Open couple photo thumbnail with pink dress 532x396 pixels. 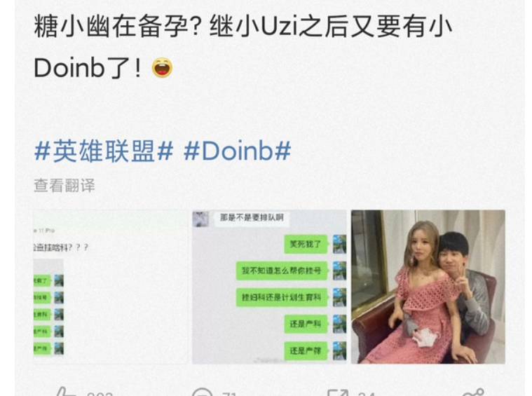click(428, 287)
